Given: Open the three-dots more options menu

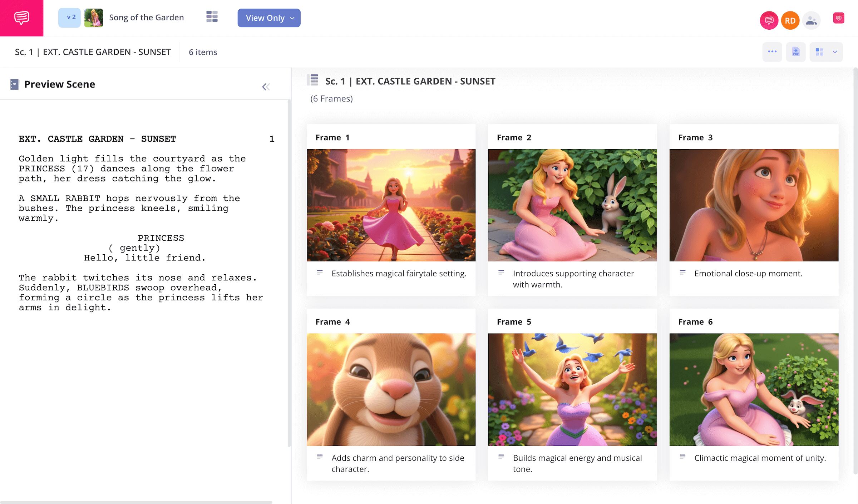Looking at the screenshot, I should [772, 52].
